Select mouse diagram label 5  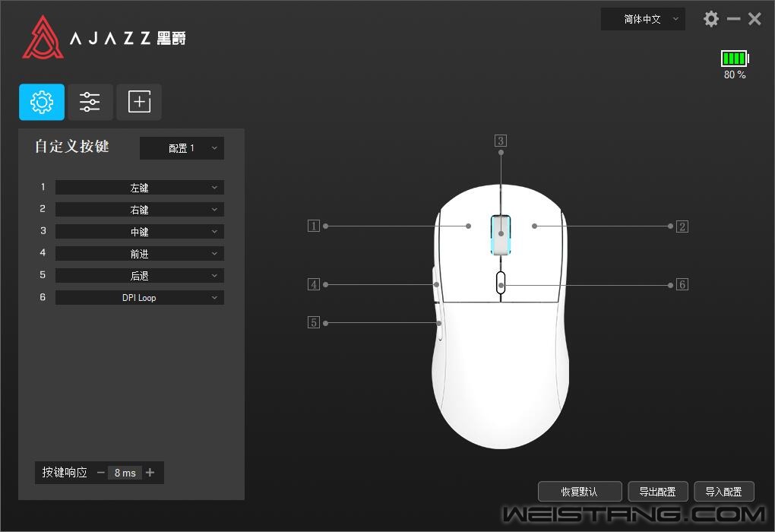314,322
